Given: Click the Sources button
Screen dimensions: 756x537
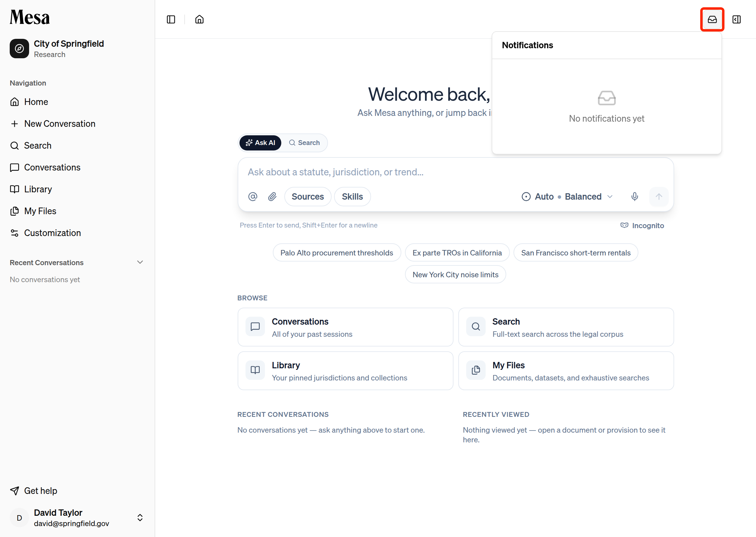Looking at the screenshot, I should pyautogui.click(x=308, y=197).
